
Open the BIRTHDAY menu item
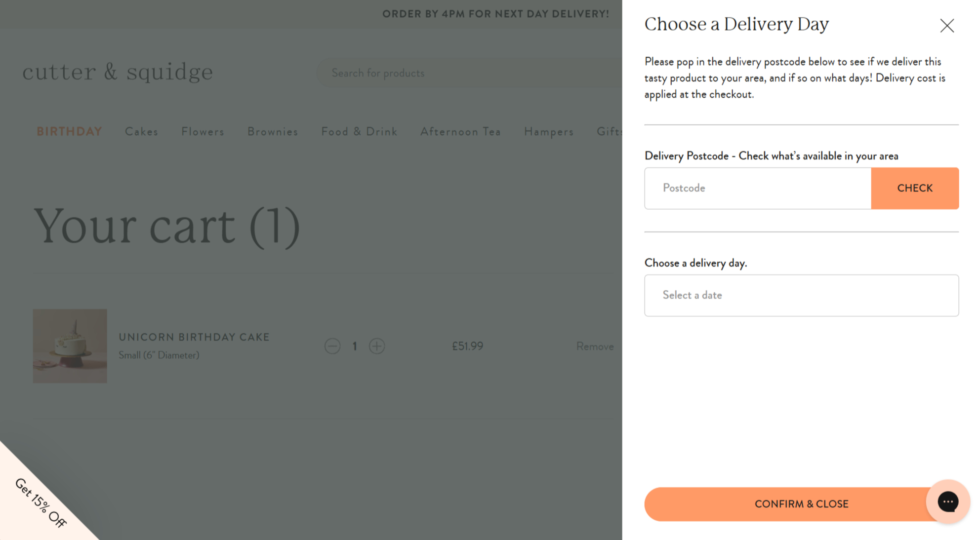[x=69, y=132]
